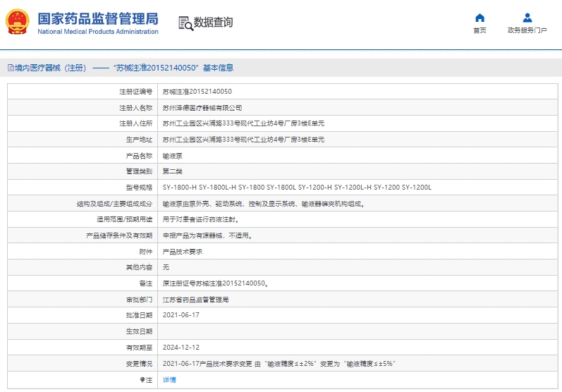562x392 pixels.
Task: Click the 政务服务门户 person icon
Action: (527, 18)
